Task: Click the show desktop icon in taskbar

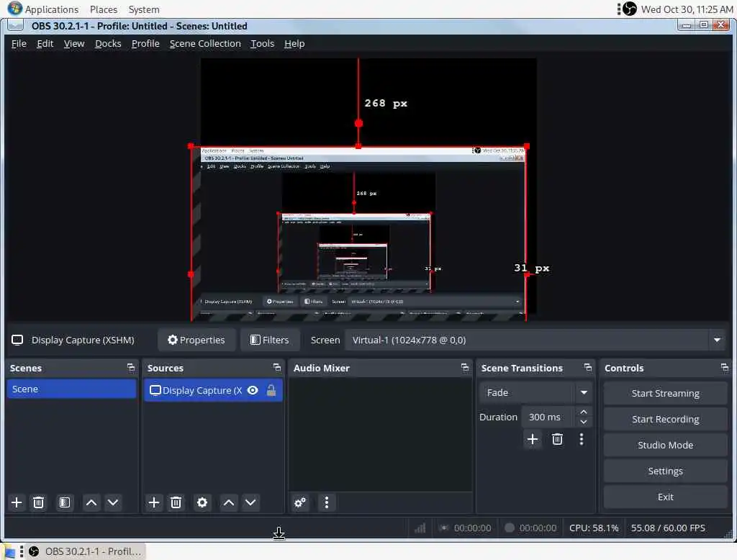Action: tap(9, 551)
